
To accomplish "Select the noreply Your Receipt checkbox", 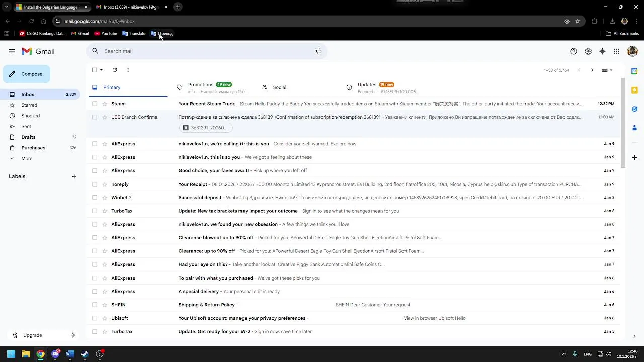I will (95, 184).
